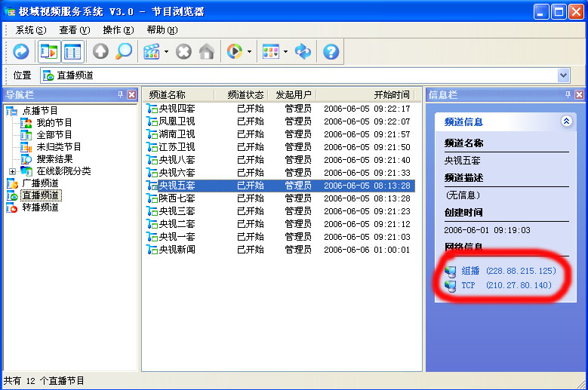Expand the 在线影院分类 tree node
This screenshot has width=588, height=390.
[12, 171]
